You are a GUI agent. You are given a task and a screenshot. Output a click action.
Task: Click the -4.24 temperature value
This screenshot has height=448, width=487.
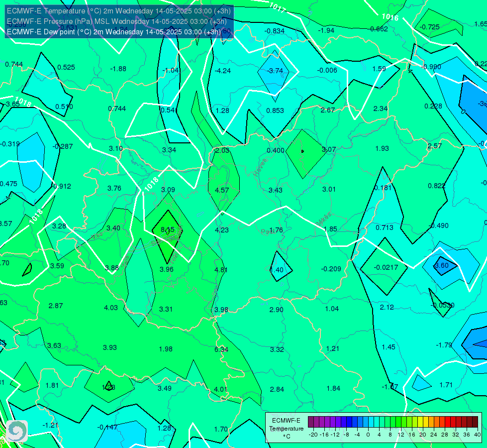[x=223, y=71]
